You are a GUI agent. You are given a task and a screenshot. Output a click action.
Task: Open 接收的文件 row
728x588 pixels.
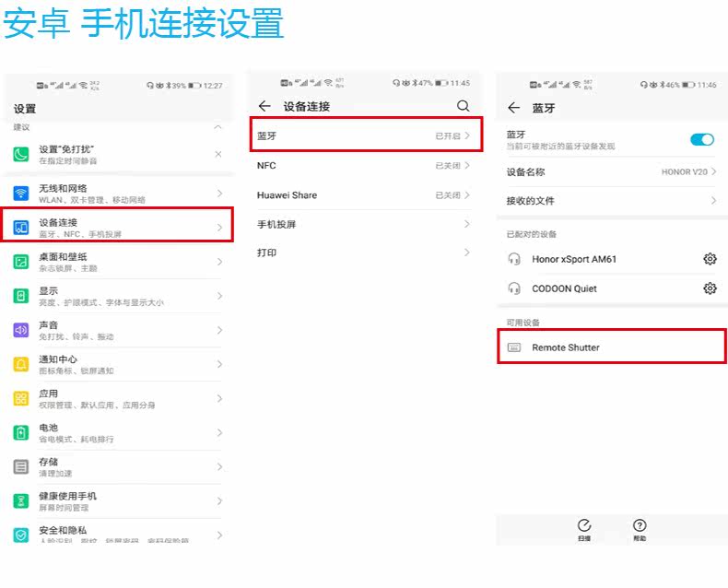click(x=612, y=201)
